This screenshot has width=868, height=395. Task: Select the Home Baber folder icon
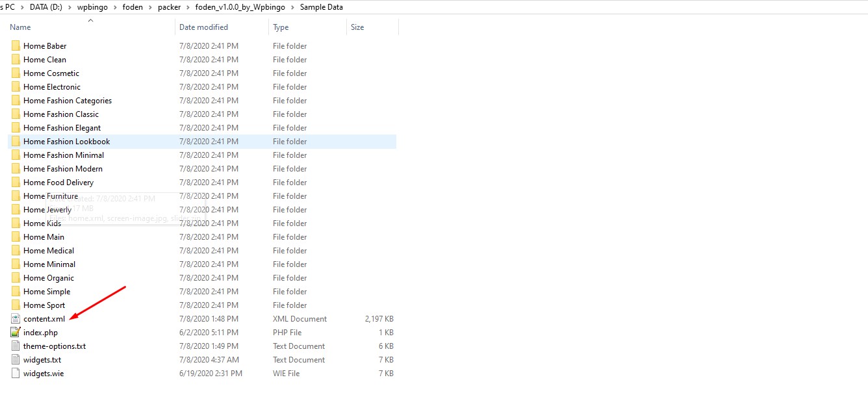16,46
